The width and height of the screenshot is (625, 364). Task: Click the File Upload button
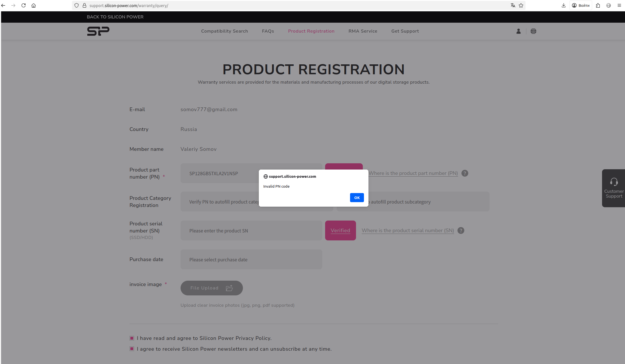(211, 288)
